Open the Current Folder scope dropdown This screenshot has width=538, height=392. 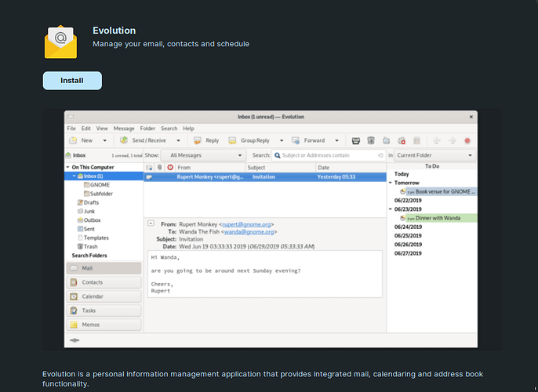click(434, 155)
